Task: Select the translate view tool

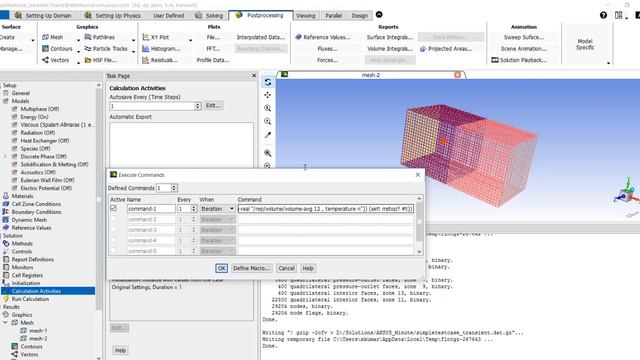Action: pyautogui.click(x=268, y=95)
